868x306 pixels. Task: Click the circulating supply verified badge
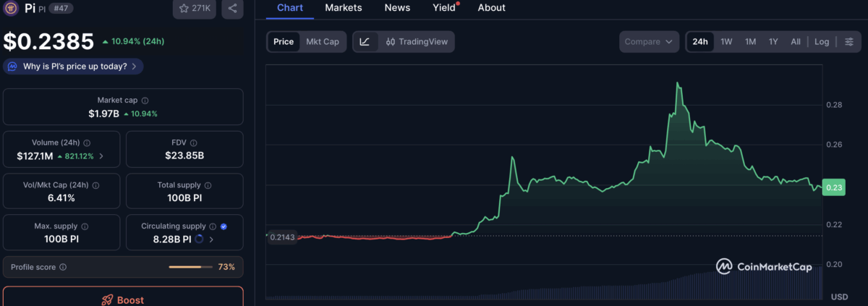(224, 226)
